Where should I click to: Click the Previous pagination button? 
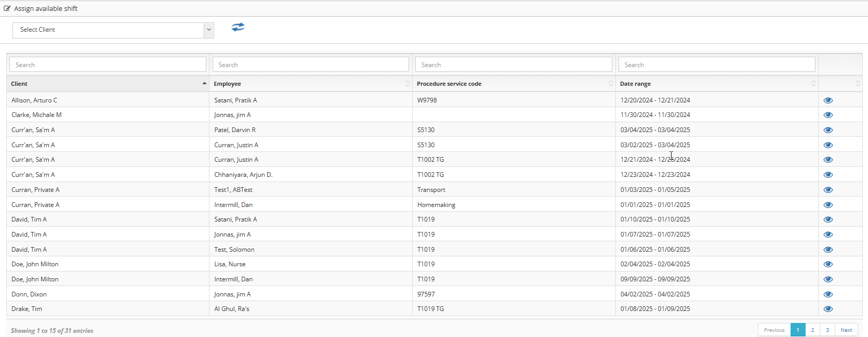pos(774,330)
